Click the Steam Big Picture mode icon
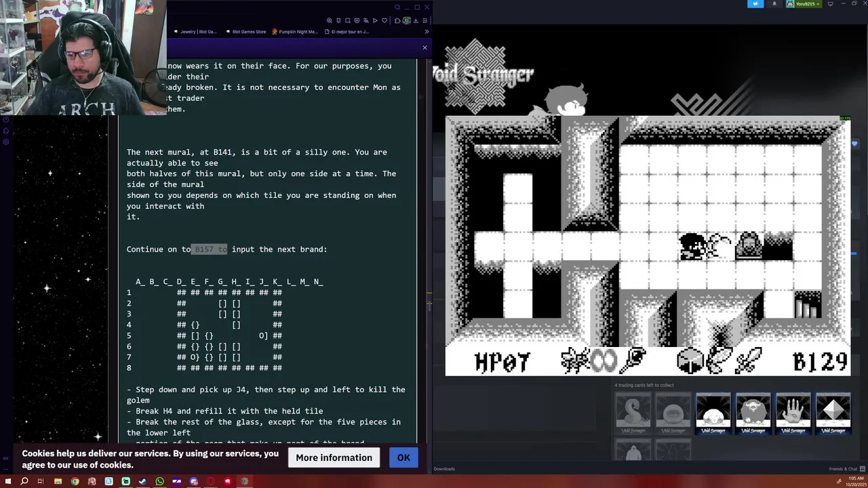The height and width of the screenshot is (488, 868). tap(830, 4)
